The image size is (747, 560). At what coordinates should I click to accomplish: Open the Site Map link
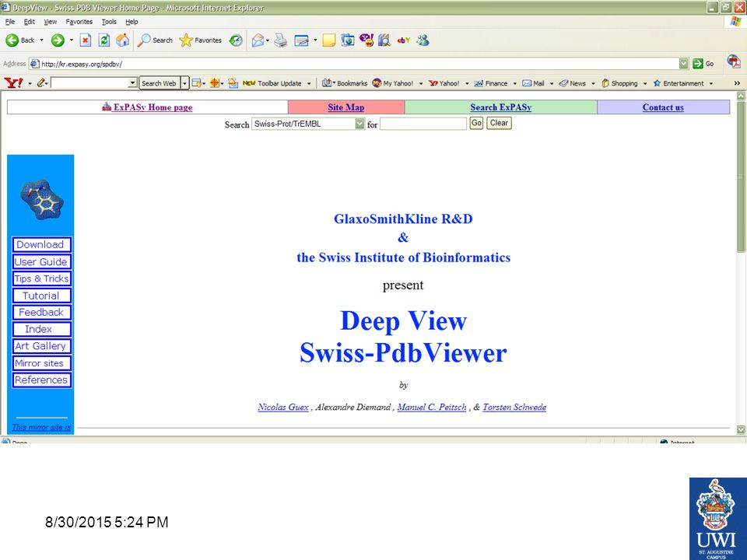tap(345, 107)
